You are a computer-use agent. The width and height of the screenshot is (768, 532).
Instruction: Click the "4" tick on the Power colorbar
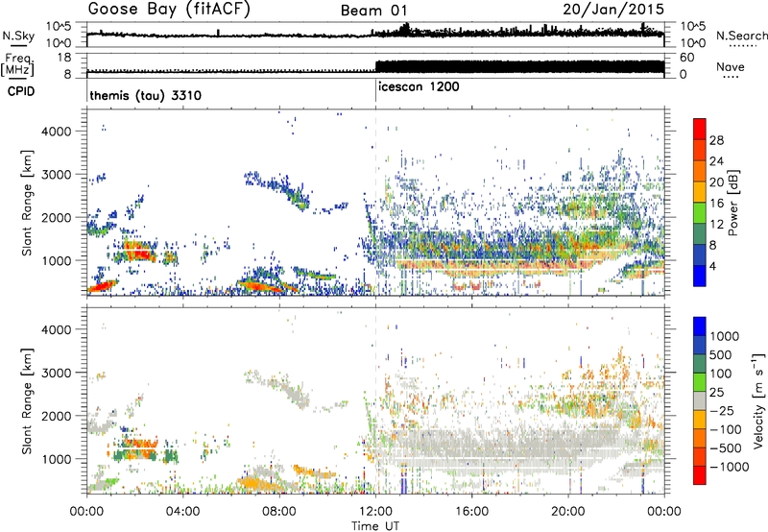pos(712,267)
